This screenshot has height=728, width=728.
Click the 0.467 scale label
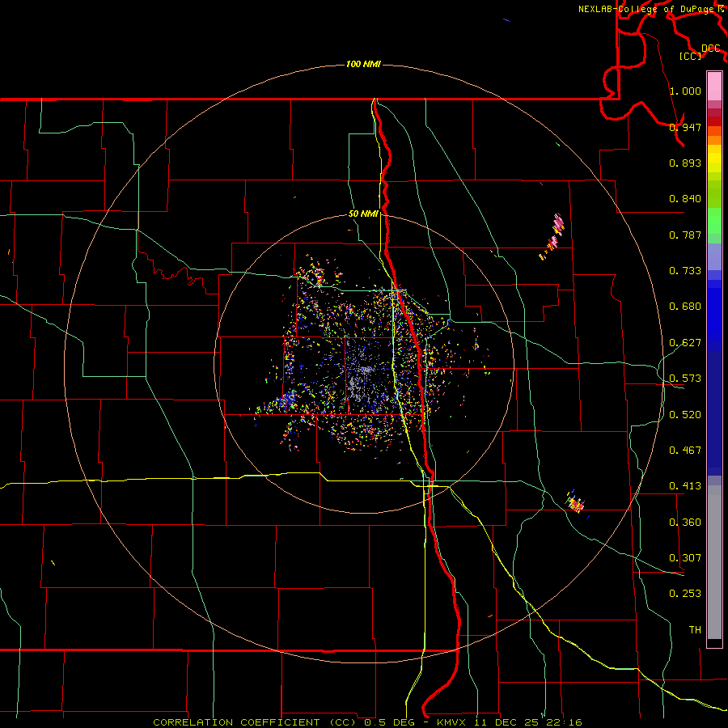685,451
